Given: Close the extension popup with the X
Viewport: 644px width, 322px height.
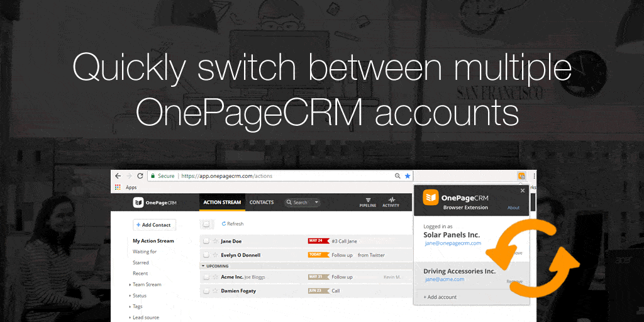Looking at the screenshot, I should click(523, 191).
